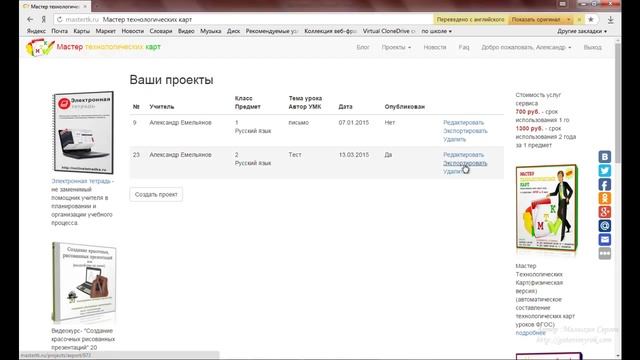Open the 'Электронная тетрадь' book cover image
Viewport: 640px width, 360px height.
click(83, 132)
